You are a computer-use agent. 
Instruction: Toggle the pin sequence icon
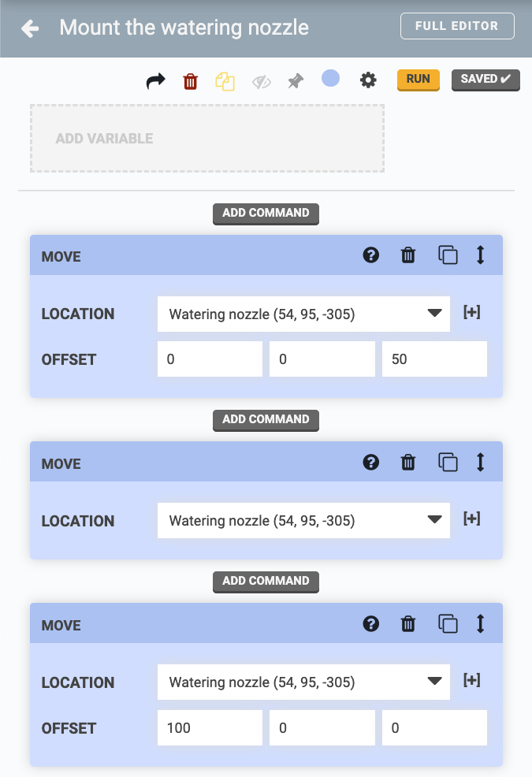tap(296, 80)
